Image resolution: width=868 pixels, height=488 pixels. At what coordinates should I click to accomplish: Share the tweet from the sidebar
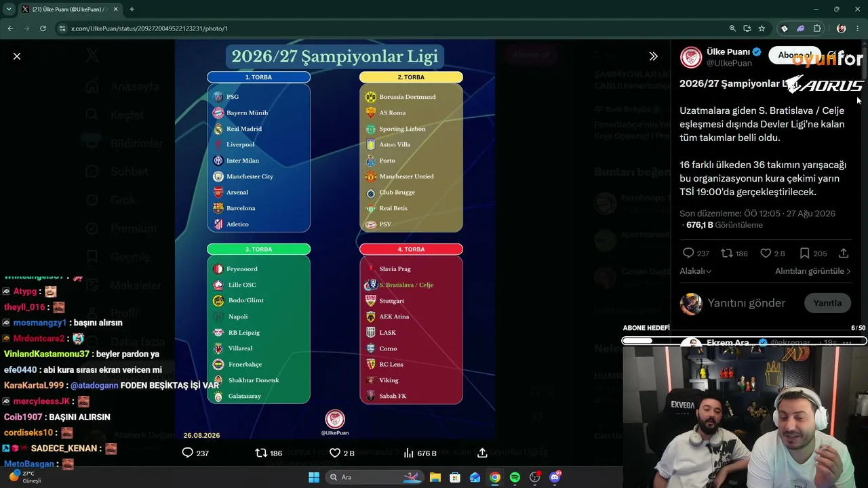point(844,253)
